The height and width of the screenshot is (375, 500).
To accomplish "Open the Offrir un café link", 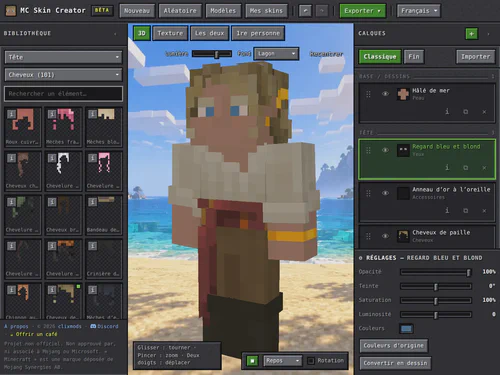I will pos(34,334).
